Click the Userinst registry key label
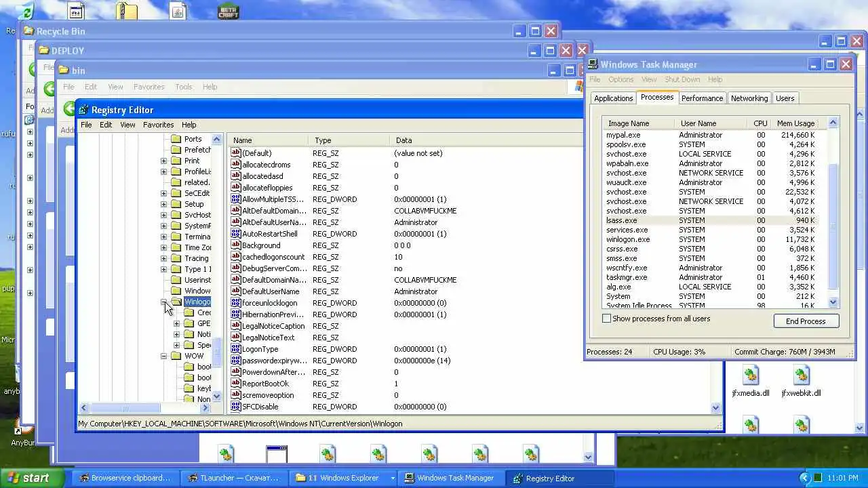The image size is (868, 488). point(197,280)
